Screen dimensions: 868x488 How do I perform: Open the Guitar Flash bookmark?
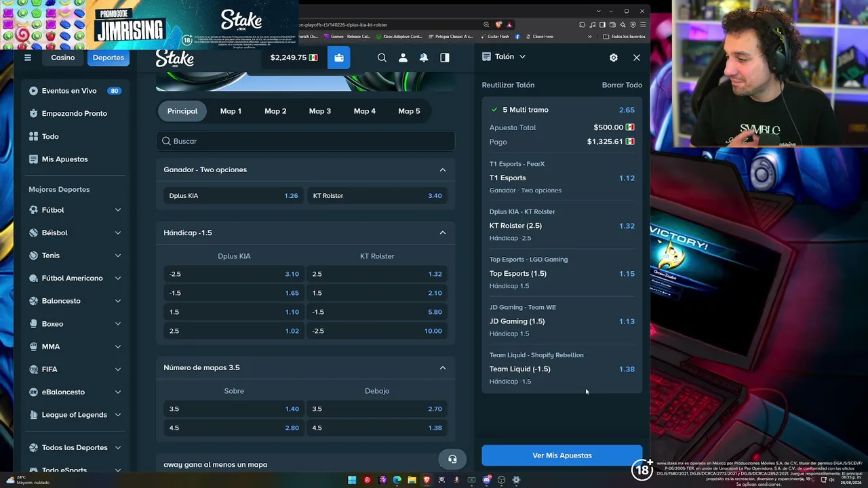click(494, 37)
